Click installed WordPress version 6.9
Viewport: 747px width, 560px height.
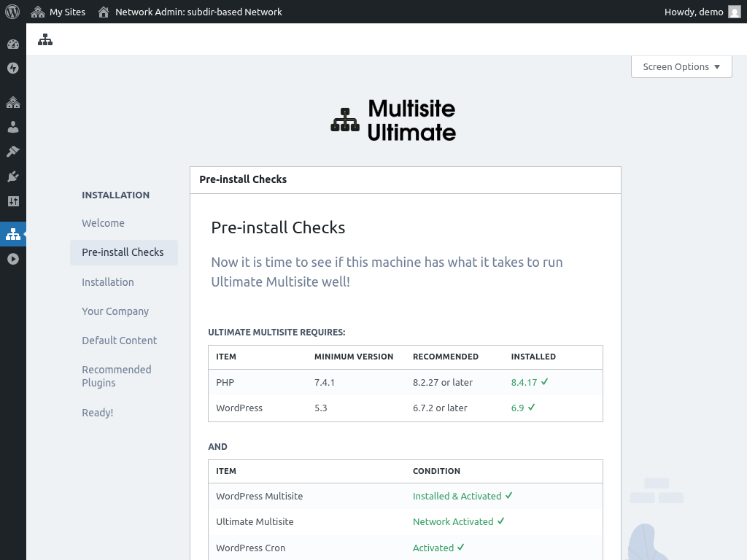[517, 408]
